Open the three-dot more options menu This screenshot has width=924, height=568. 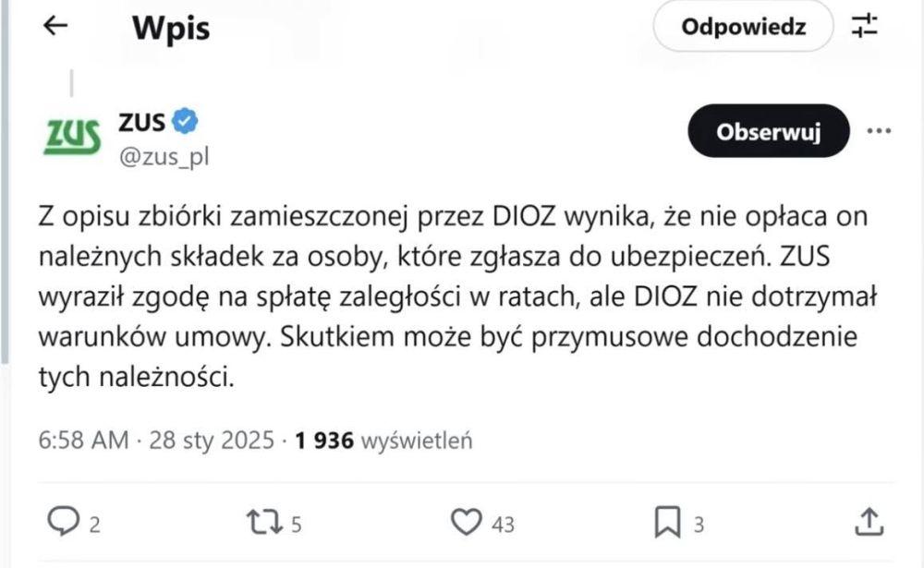(878, 131)
